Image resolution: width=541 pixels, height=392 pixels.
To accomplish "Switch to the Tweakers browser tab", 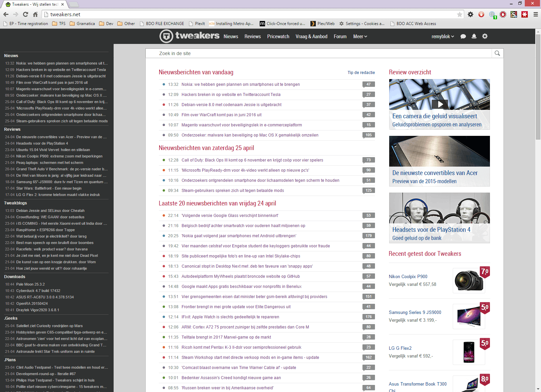I will [x=35, y=4].
